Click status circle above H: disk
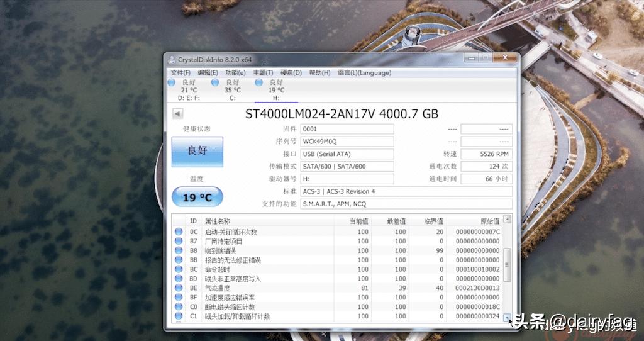This screenshot has height=341, width=644. coord(258,82)
